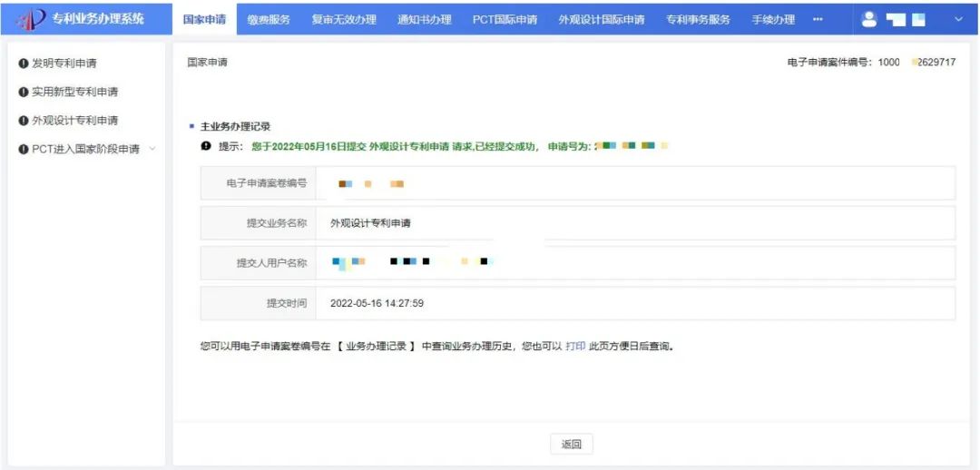The image size is (980, 470).
Task: Expand the PCT进入国家阶段申请 chevron
Action: click(x=152, y=149)
